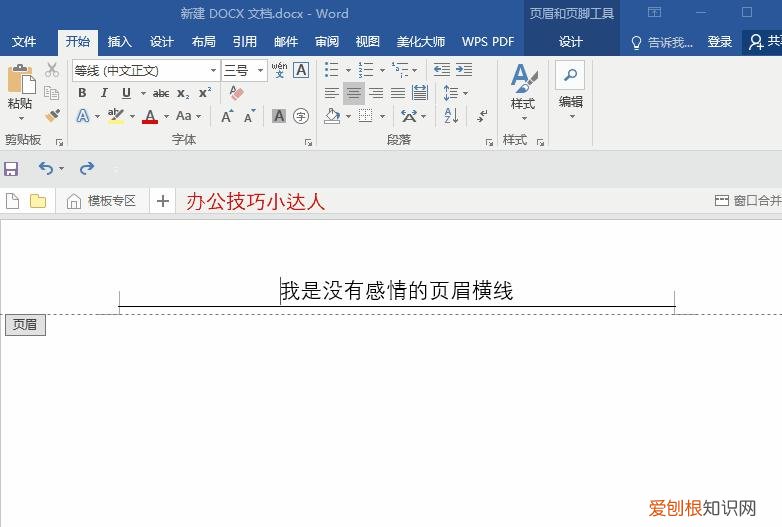Toggle character shading
This screenshot has width=782, height=527.
coord(279,116)
